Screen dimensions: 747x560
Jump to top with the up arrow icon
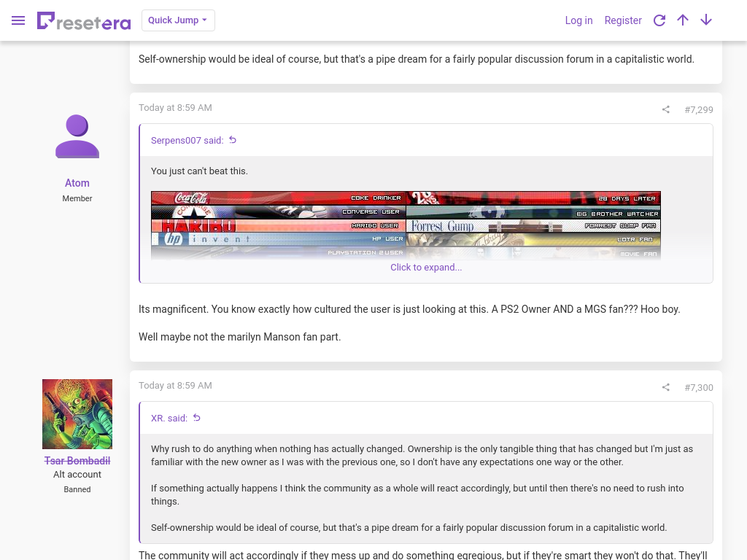[683, 20]
